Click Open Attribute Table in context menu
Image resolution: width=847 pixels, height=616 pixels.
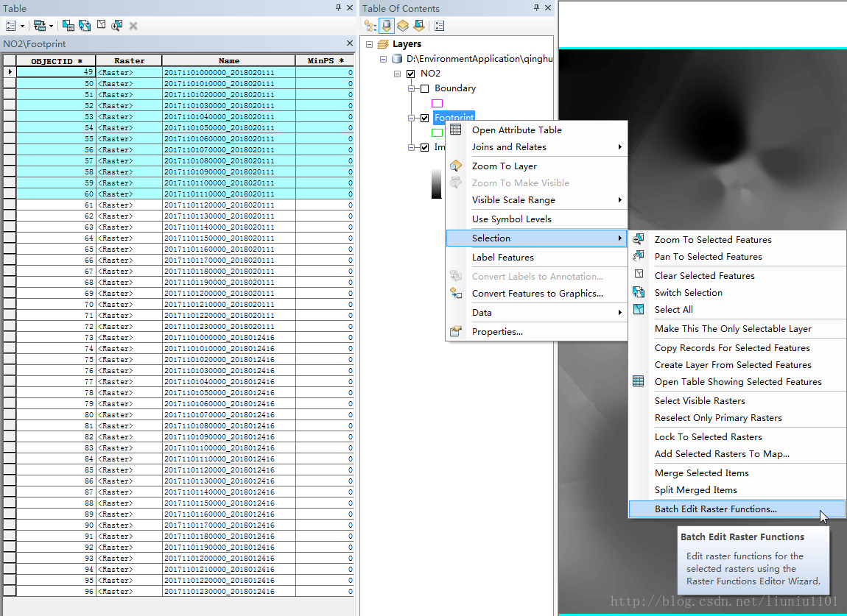click(x=516, y=130)
